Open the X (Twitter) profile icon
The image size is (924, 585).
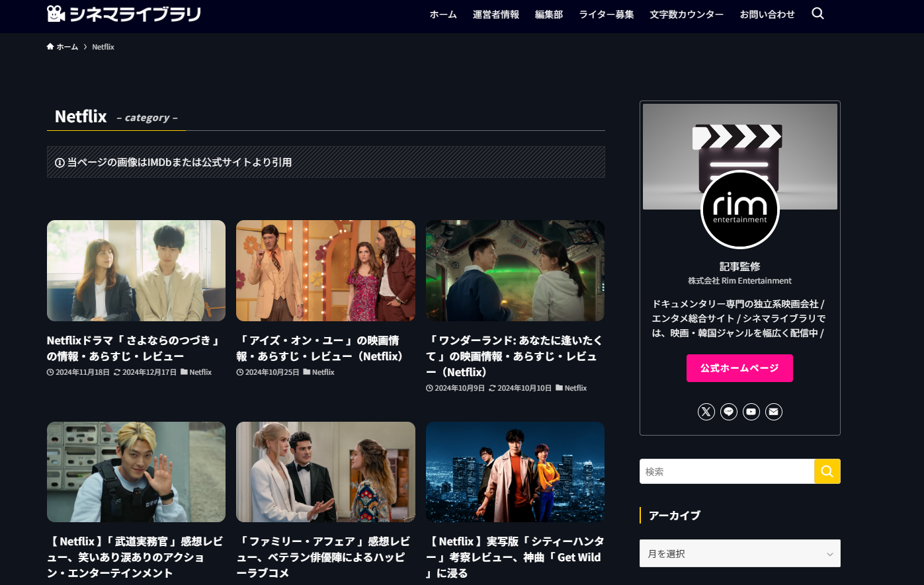(x=706, y=412)
